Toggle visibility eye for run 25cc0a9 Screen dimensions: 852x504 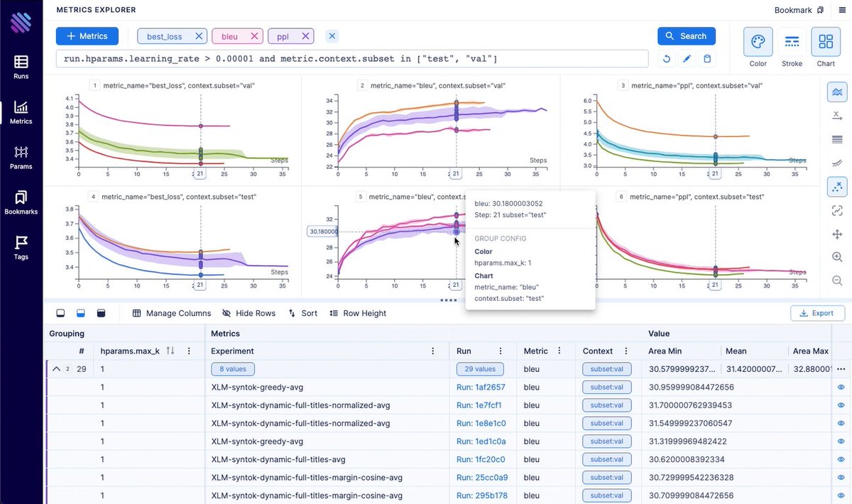point(841,478)
